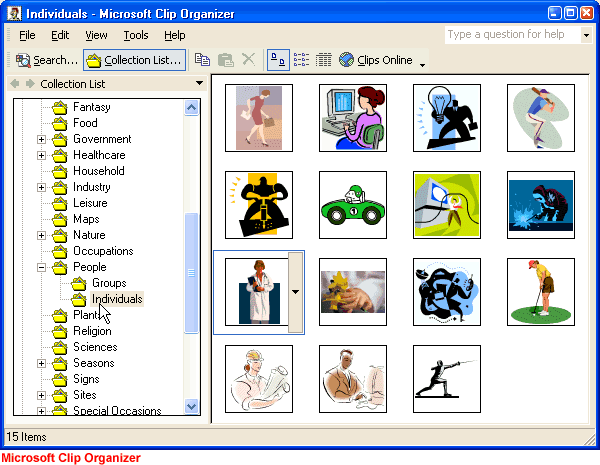The image size is (600, 465).
Task: Click the Collection List... button
Action: [134, 60]
